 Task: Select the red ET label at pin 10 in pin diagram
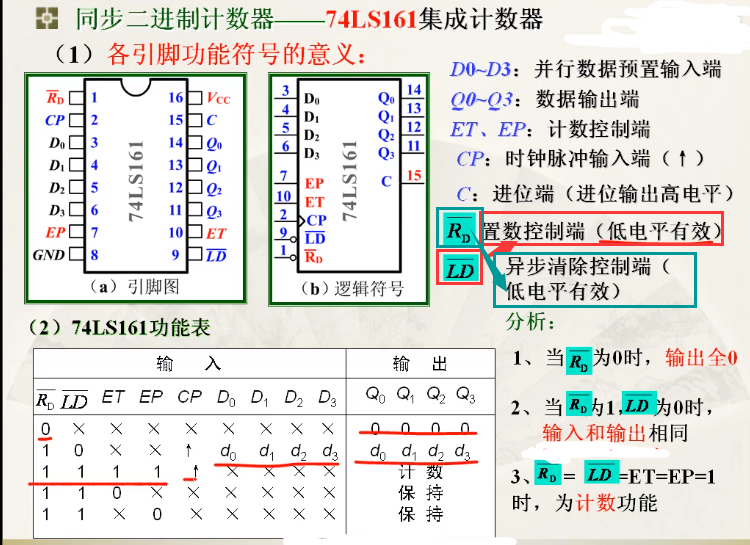click(216, 234)
